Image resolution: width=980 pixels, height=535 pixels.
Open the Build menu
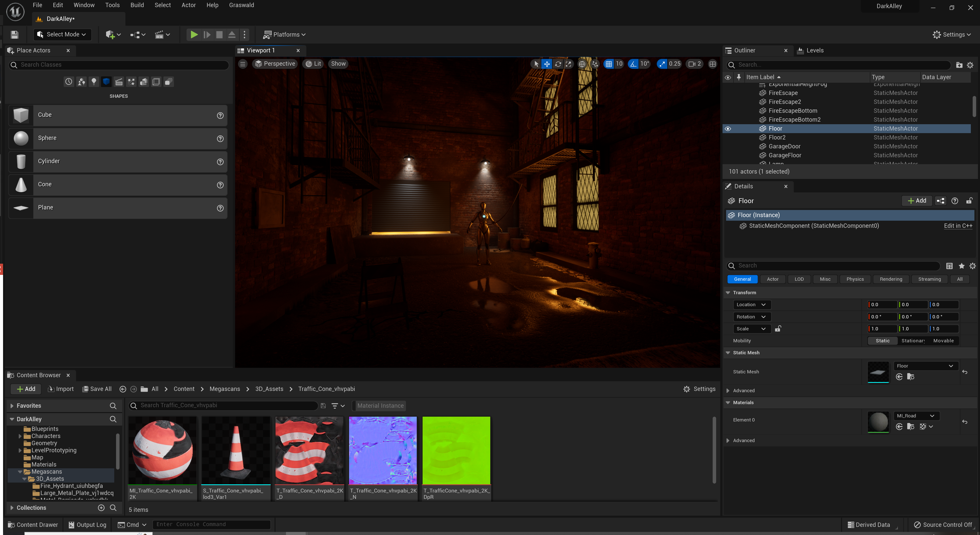(x=137, y=5)
